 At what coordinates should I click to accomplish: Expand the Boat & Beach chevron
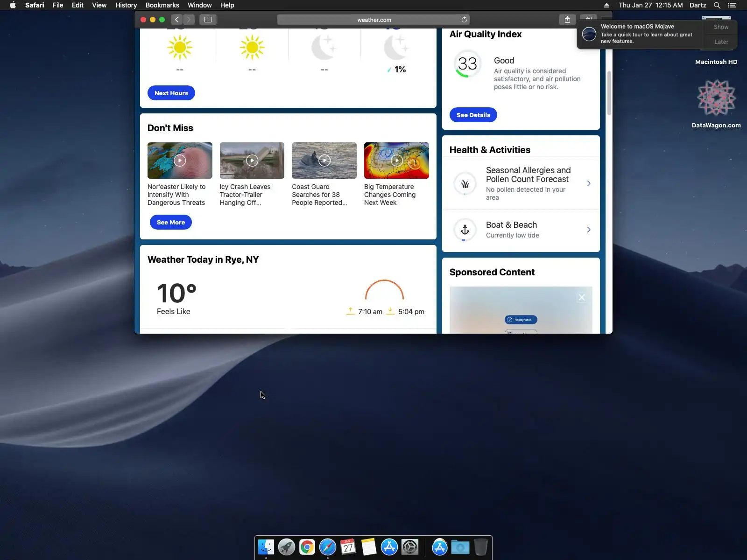[589, 230]
